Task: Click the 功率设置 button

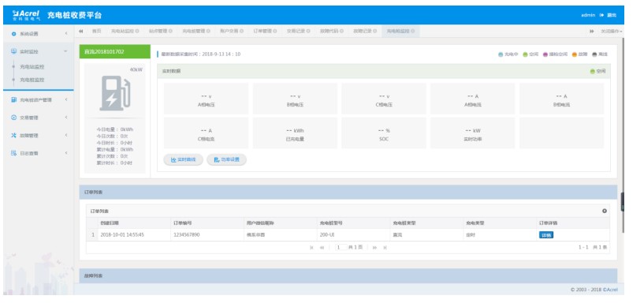Action: (227, 159)
